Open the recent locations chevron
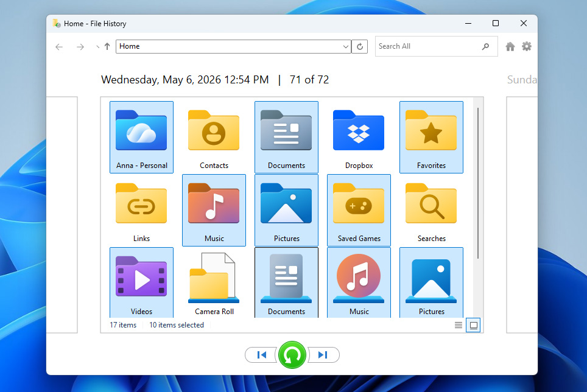587x392 pixels. tap(97, 47)
